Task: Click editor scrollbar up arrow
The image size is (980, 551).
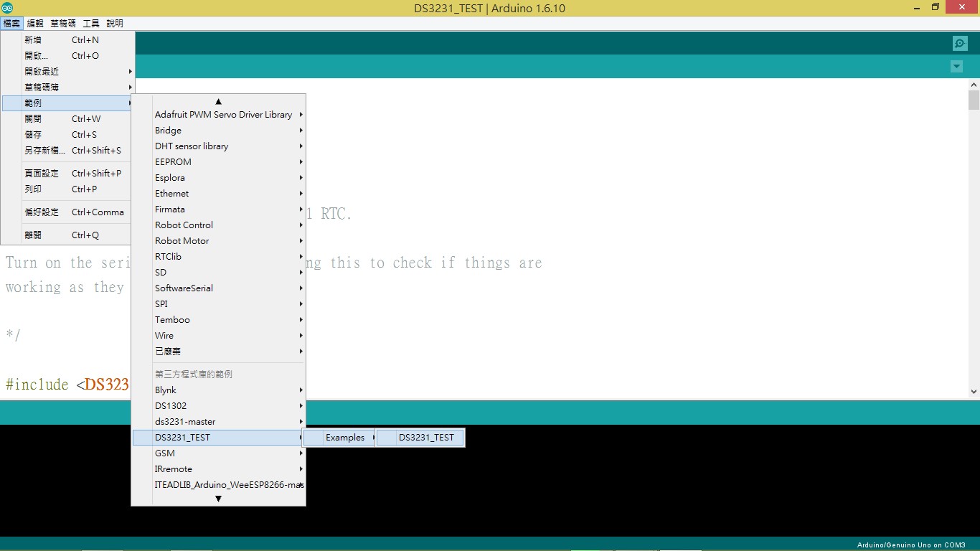Action: tap(974, 85)
